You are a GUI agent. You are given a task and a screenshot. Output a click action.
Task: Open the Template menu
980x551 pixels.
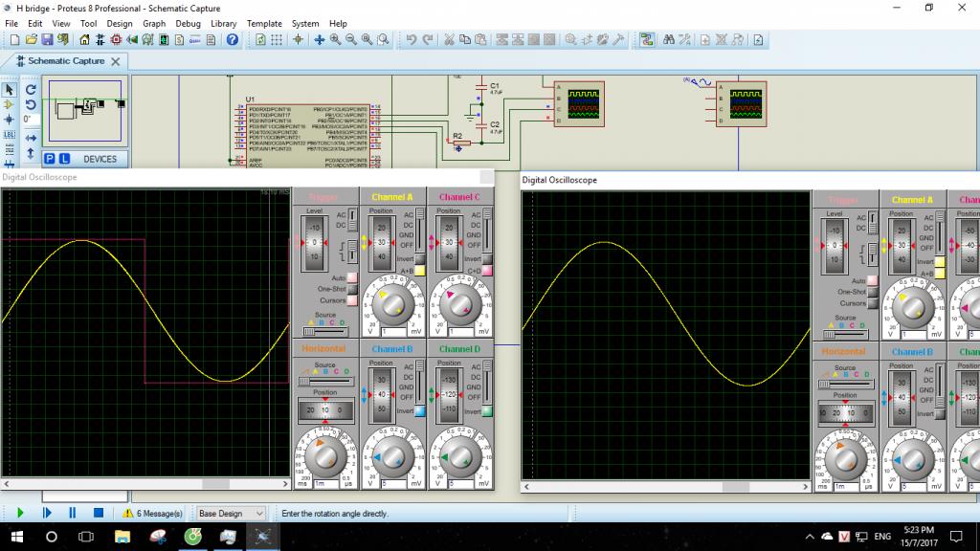[264, 23]
